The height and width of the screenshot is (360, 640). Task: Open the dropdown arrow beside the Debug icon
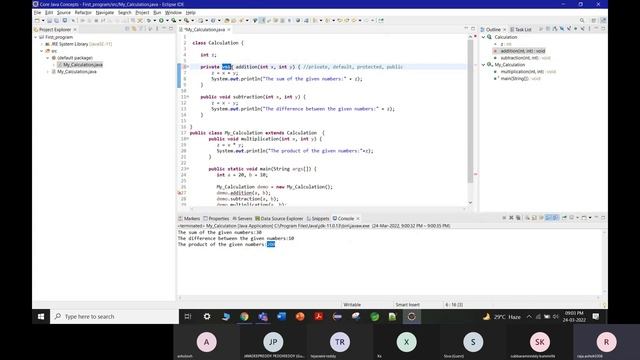(154, 20)
